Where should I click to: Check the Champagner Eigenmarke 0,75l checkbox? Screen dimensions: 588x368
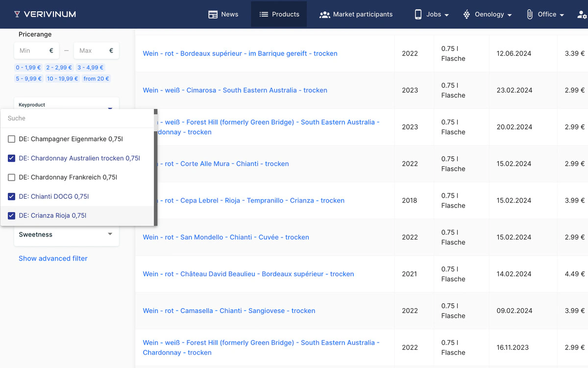12,139
